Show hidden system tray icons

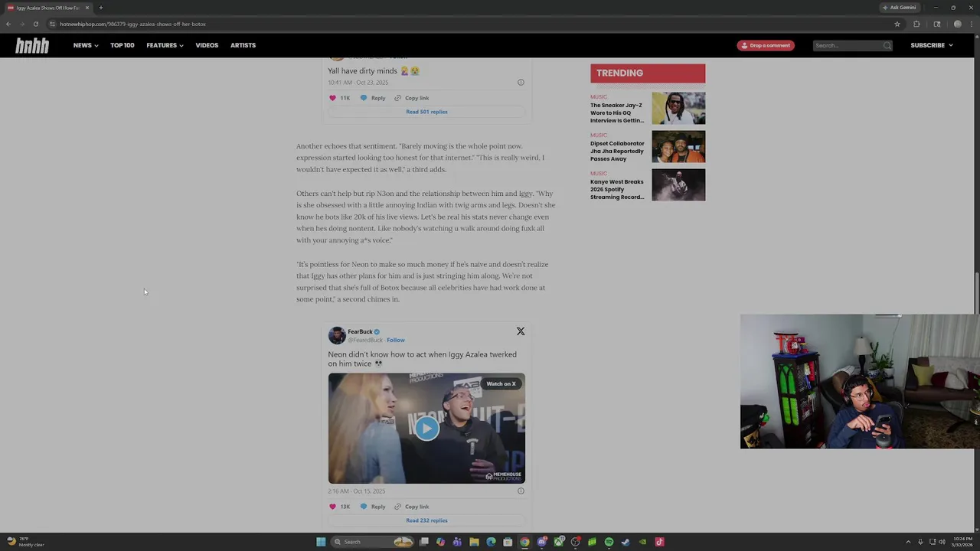click(x=908, y=542)
